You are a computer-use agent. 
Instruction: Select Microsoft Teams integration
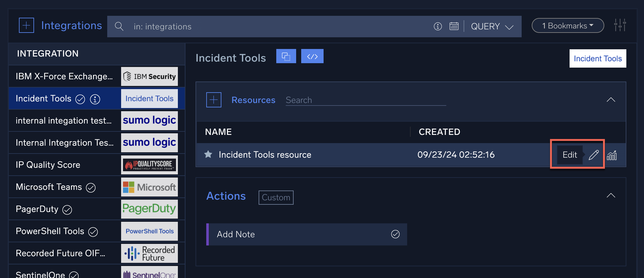pos(49,187)
